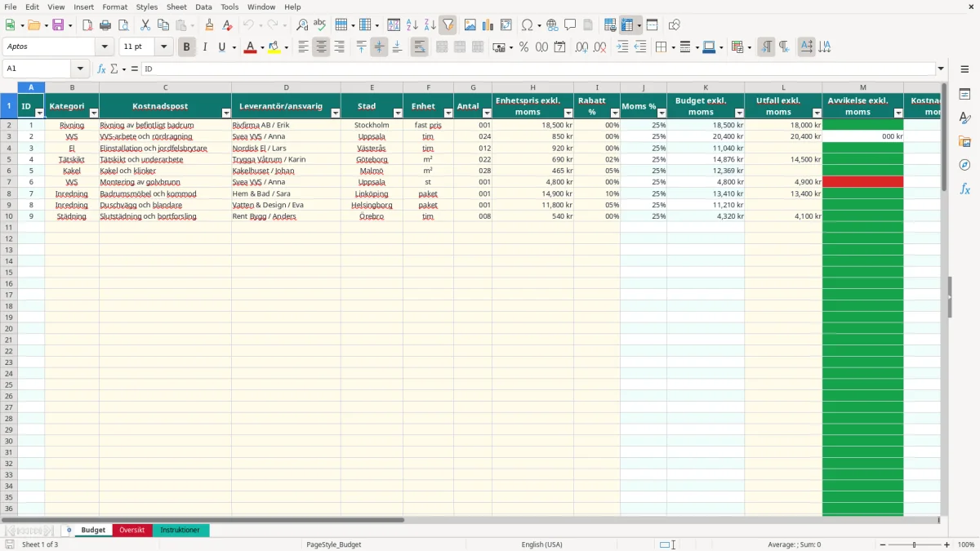
Task: Insert a chart via toolbar icon
Action: coord(488,25)
